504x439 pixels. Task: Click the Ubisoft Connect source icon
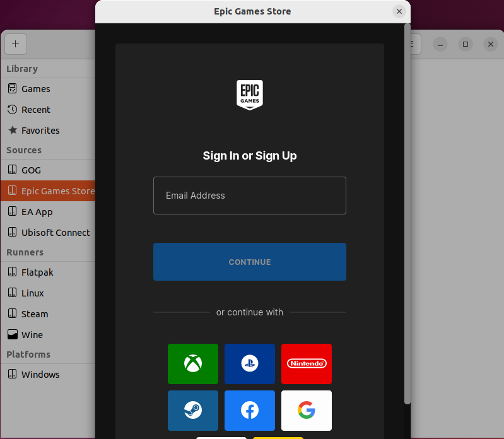[12, 232]
